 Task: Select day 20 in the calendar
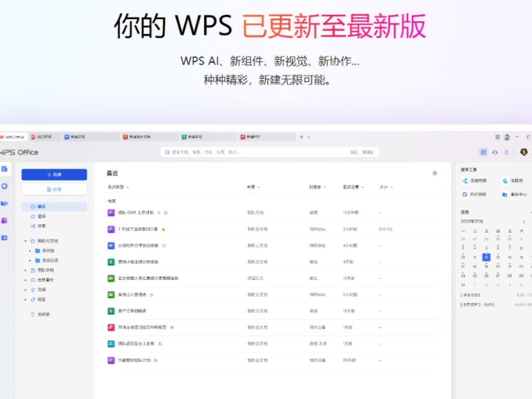(498, 267)
